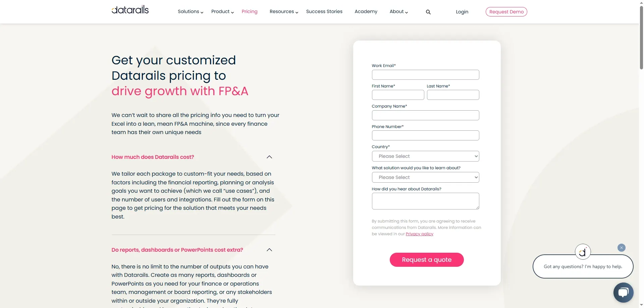Collapse the "How much does Datarails cost?" section
The height and width of the screenshot is (308, 644).
tap(269, 157)
